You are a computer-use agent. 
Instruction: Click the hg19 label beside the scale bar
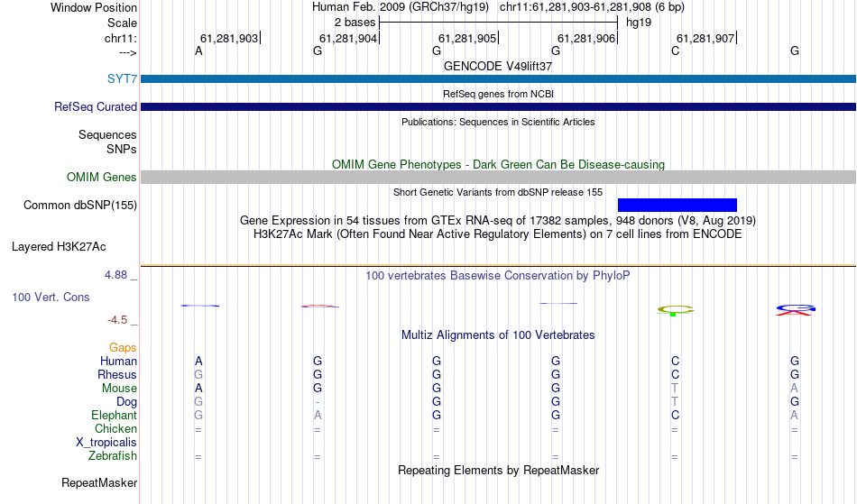click(639, 23)
